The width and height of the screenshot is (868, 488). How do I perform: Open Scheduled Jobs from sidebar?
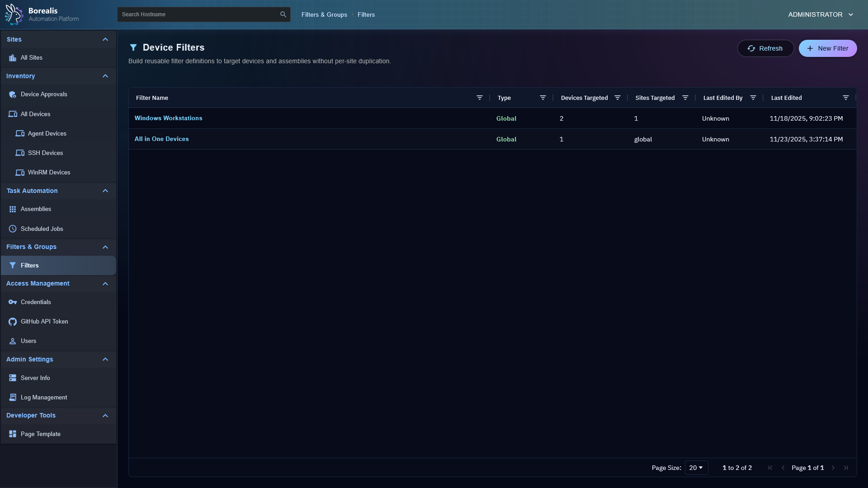pos(42,229)
